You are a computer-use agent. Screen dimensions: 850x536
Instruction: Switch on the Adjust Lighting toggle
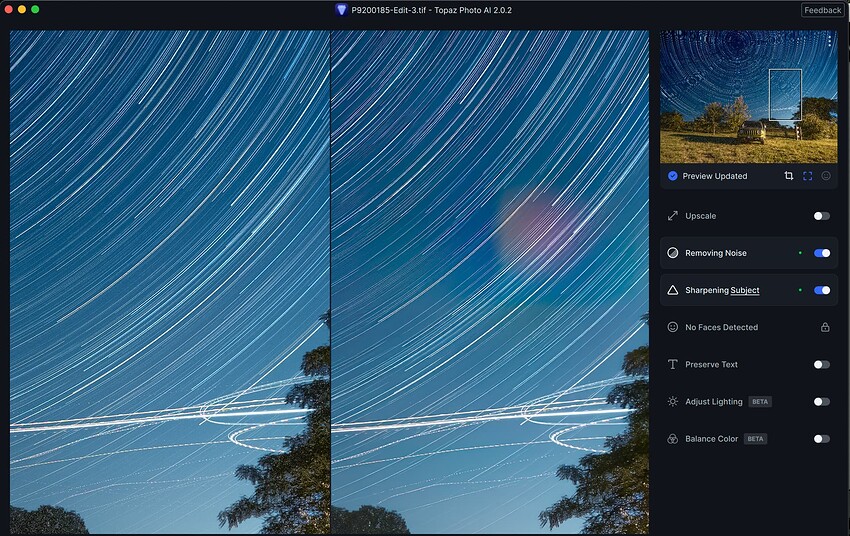[822, 402]
